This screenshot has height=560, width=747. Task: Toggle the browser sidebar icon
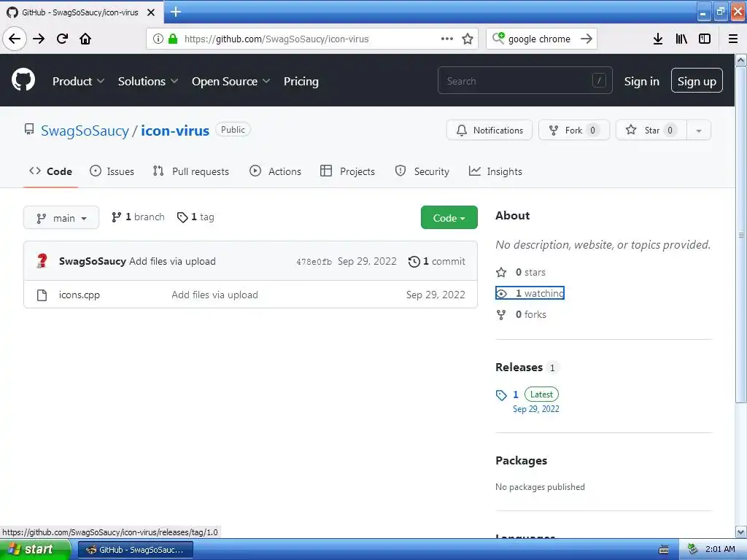705,39
